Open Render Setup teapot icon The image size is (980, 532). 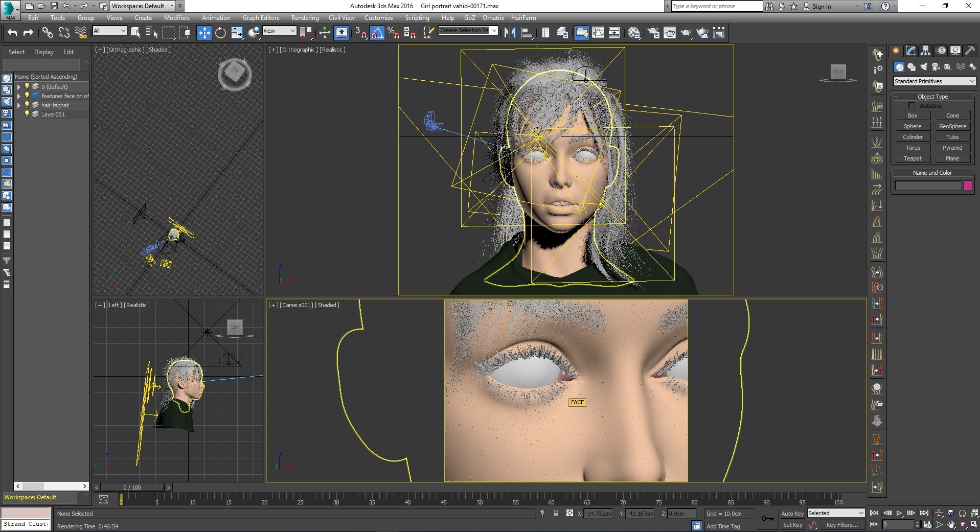pos(653,33)
